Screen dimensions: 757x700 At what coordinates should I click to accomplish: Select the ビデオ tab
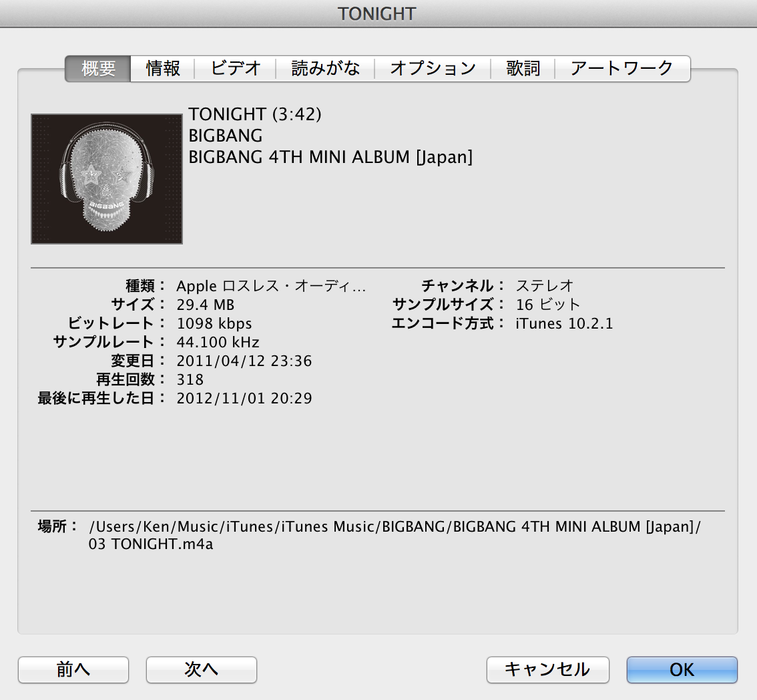pos(235,69)
